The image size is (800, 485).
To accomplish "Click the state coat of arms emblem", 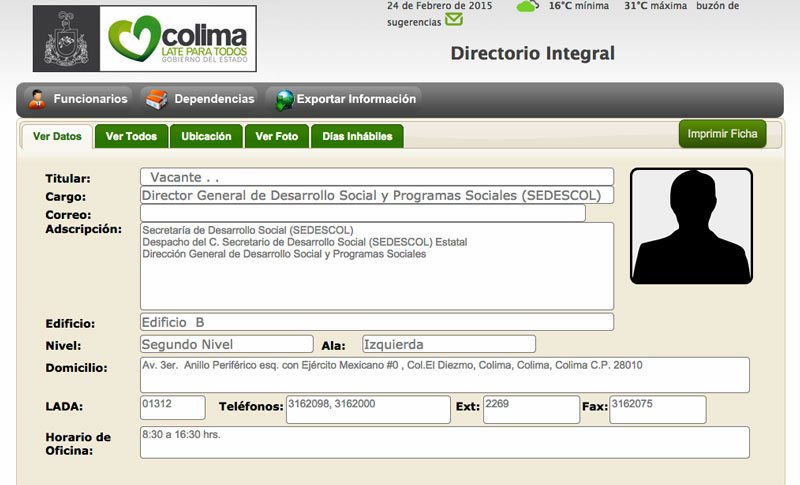I will pos(66,39).
